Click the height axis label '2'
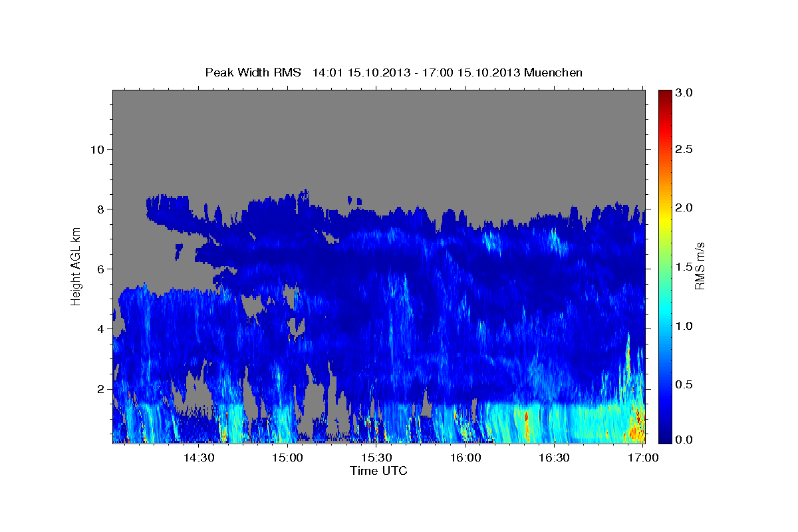The image size is (798, 532). 100,388
